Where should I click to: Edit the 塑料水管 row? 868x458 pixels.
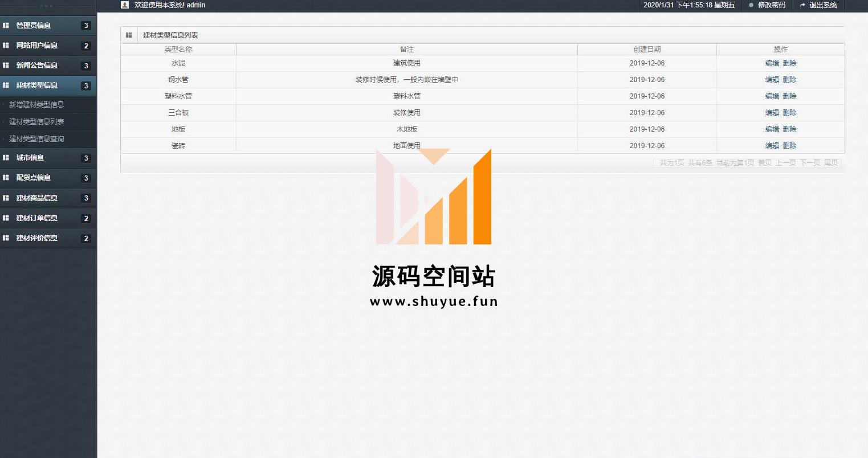[x=772, y=96]
